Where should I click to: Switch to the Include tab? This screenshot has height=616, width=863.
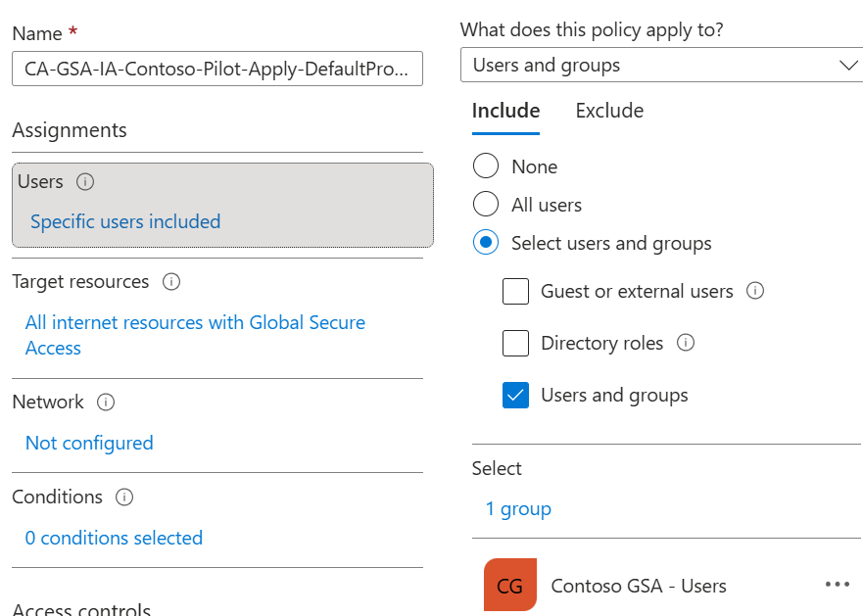505,112
